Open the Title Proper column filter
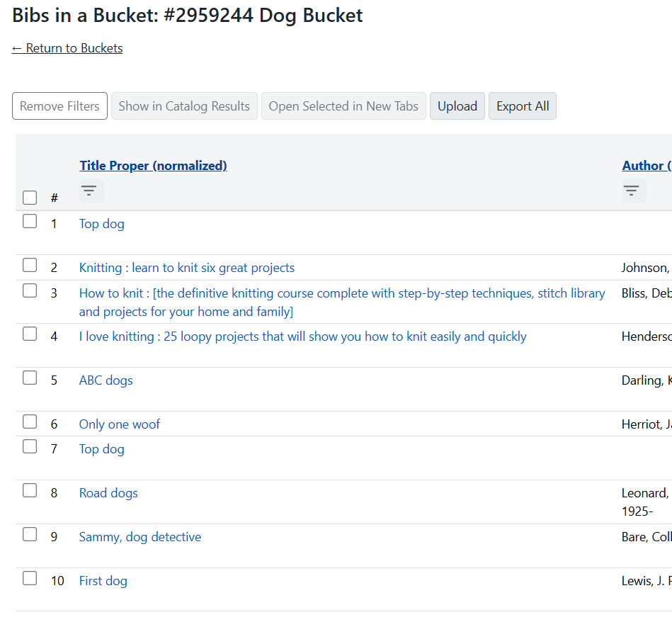 point(90,190)
